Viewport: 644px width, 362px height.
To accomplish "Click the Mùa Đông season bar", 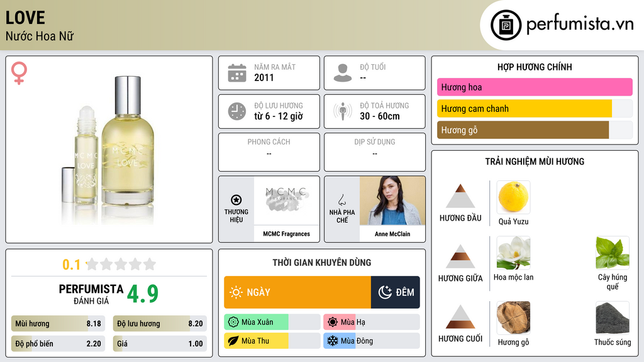I will [372, 341].
